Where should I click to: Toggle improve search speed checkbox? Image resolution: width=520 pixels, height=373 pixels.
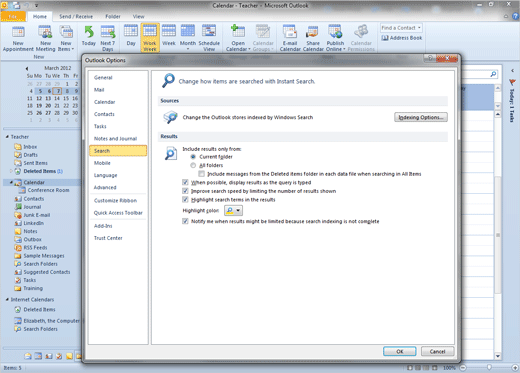tap(185, 191)
